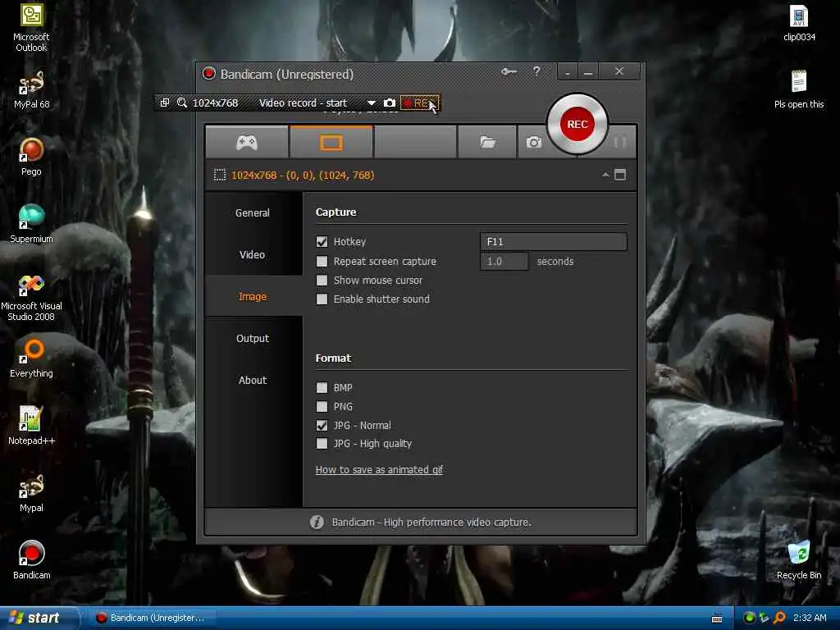Select Bandicam desktop shortcut icon
The image size is (840, 630).
click(31, 559)
